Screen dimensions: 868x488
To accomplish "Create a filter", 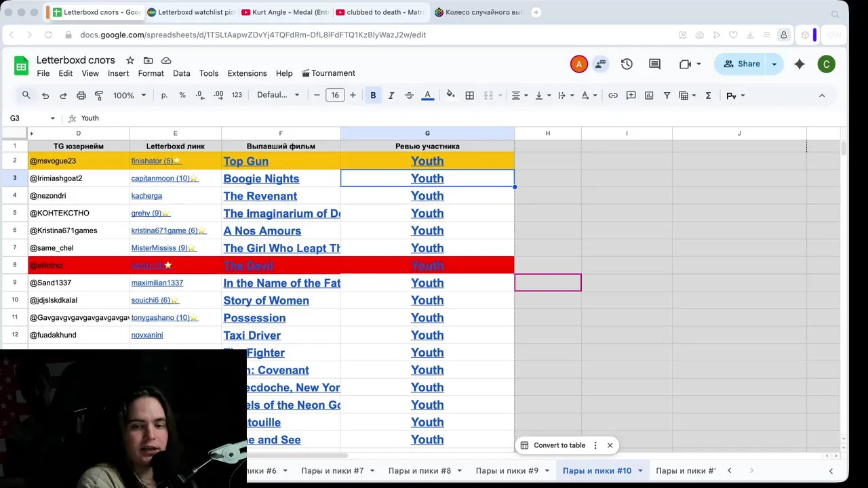I will point(667,96).
